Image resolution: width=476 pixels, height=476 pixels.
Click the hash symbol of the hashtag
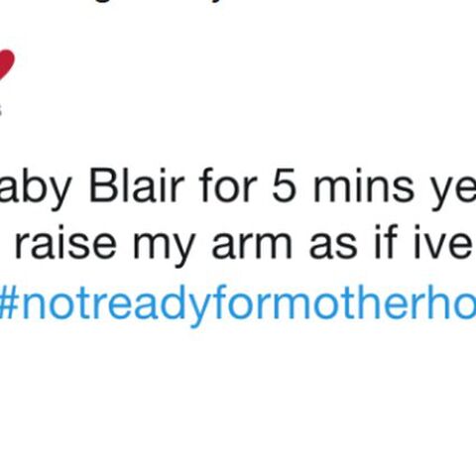(10, 303)
